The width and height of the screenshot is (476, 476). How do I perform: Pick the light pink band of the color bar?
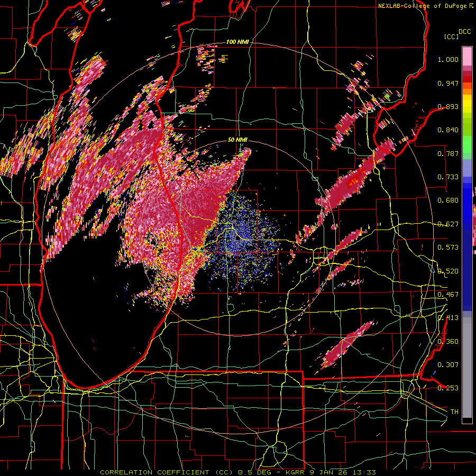coord(467,56)
